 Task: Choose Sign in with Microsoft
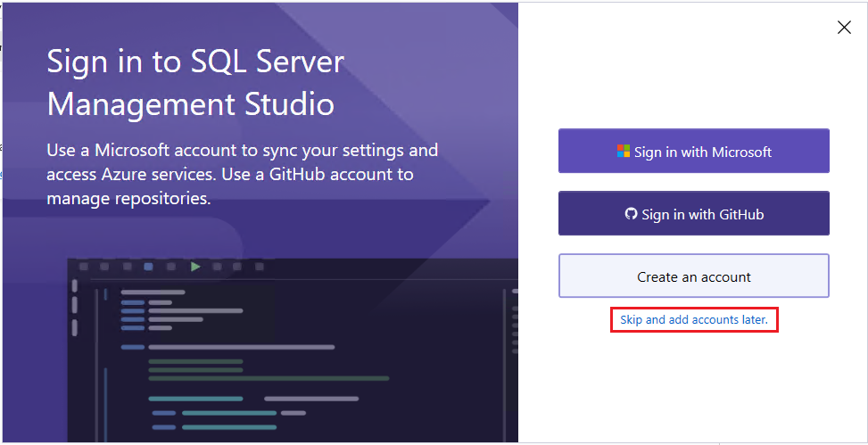694,151
